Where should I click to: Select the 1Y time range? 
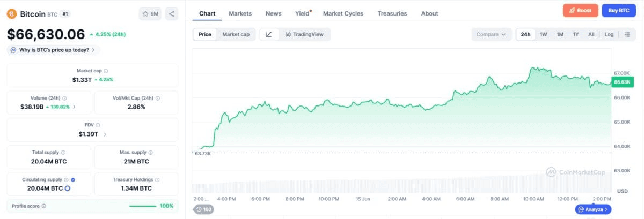(576, 34)
